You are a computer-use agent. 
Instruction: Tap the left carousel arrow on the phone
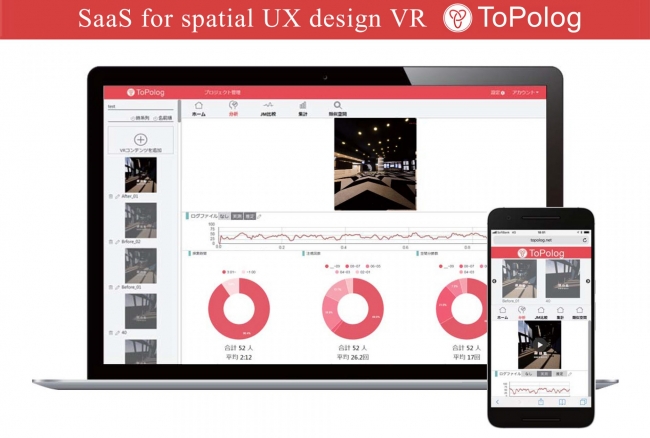click(494, 281)
